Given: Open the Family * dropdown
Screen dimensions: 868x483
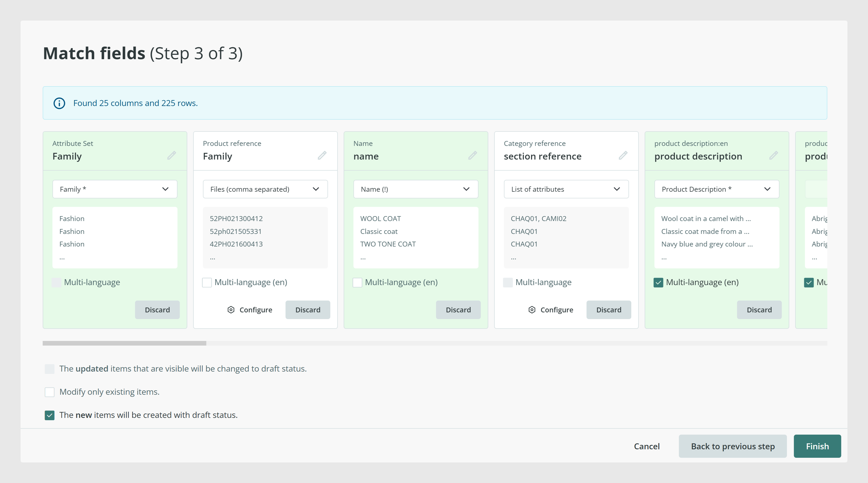Looking at the screenshot, I should click(x=115, y=189).
